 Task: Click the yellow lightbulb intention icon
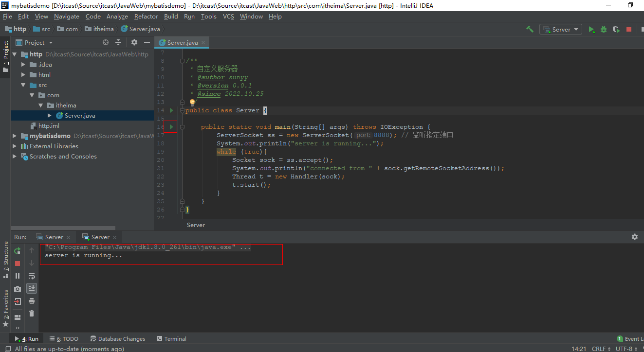click(x=192, y=103)
